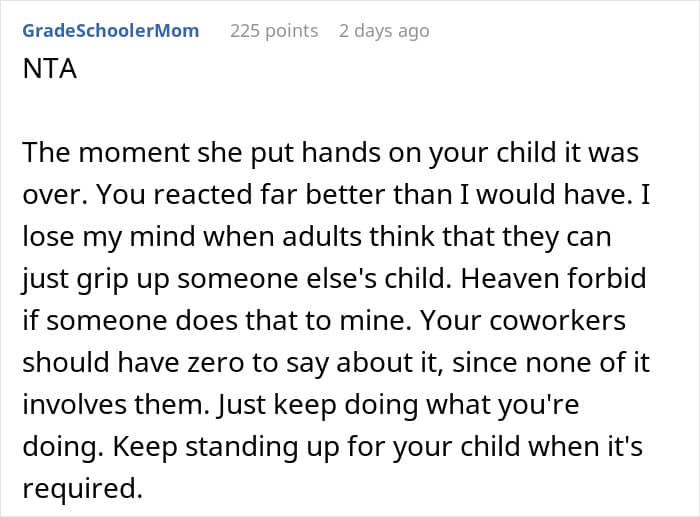Click the NTA verdict text
Image resolution: width=700 pixels, height=517 pixels.
[x=50, y=69]
